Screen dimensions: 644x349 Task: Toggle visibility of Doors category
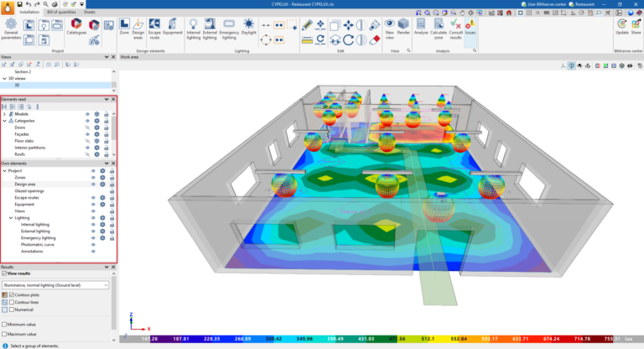click(87, 128)
